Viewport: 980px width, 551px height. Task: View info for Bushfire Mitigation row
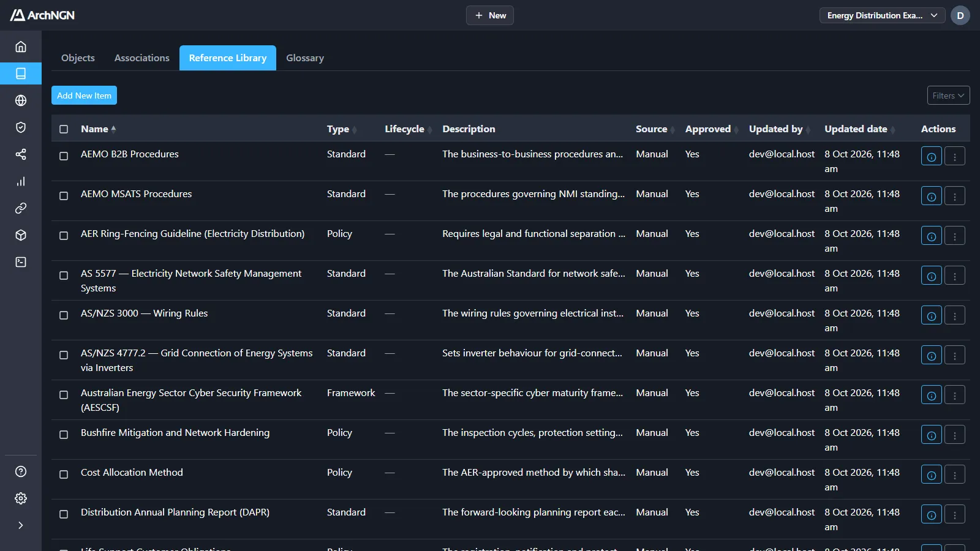click(x=932, y=435)
